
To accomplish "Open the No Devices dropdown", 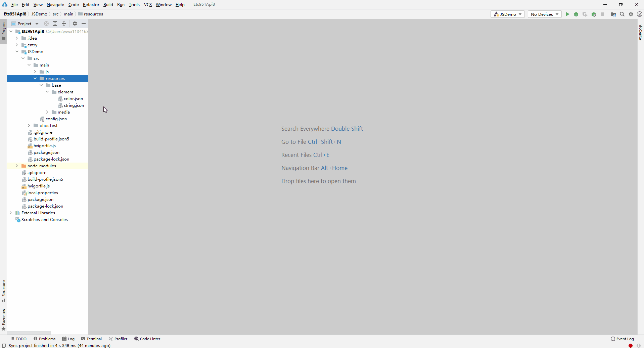I will 545,14.
